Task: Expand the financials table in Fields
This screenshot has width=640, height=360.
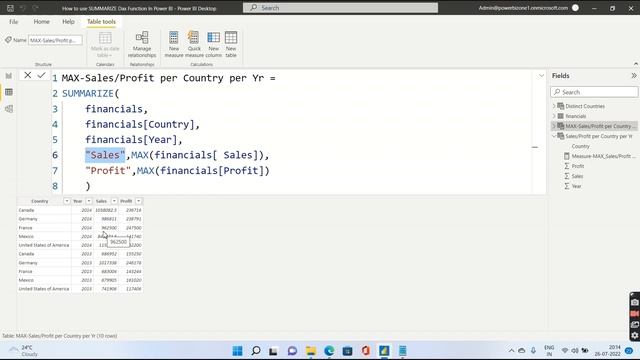Action: [x=554, y=116]
